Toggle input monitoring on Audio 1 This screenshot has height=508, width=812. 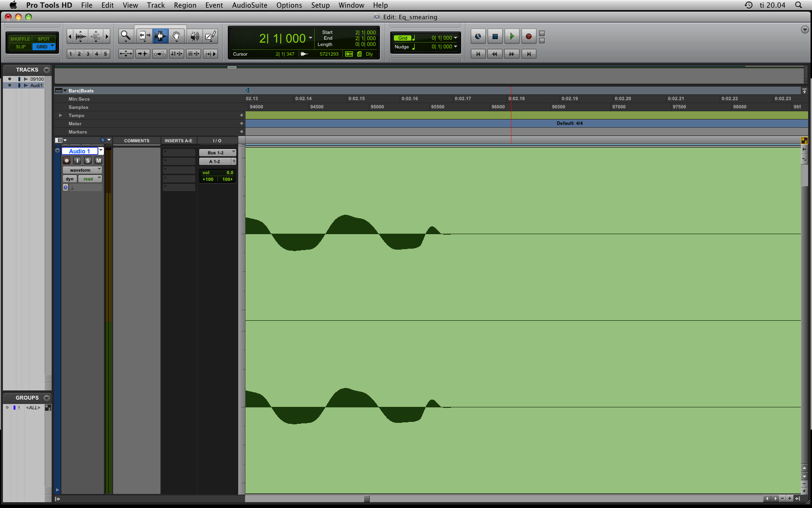pyautogui.click(x=77, y=161)
